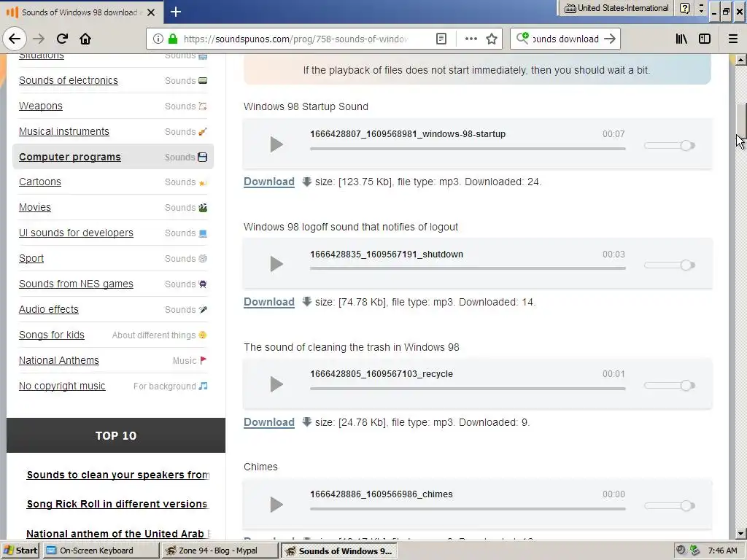This screenshot has width=747, height=560.
Task: Play the recycle trash sound
Action: click(276, 384)
